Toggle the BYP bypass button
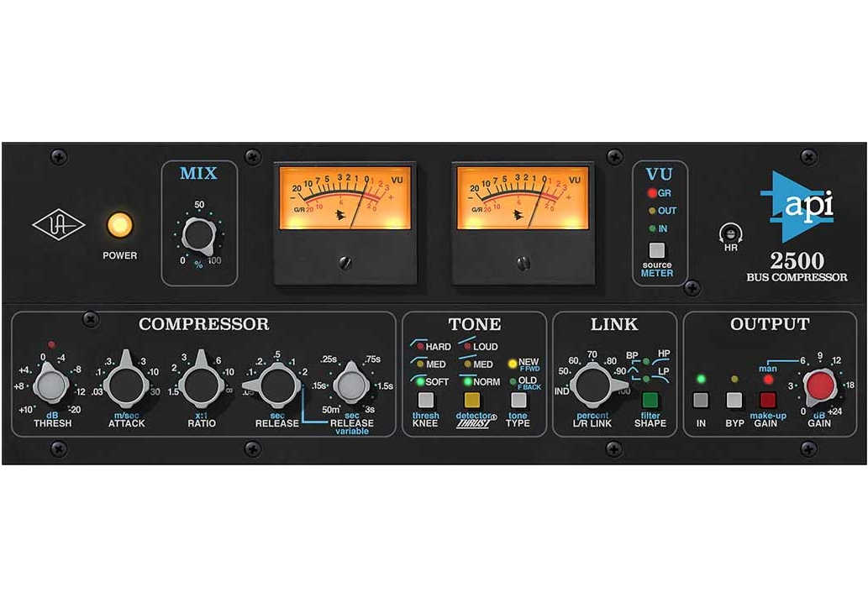This screenshot has width=868, height=608. (x=734, y=400)
